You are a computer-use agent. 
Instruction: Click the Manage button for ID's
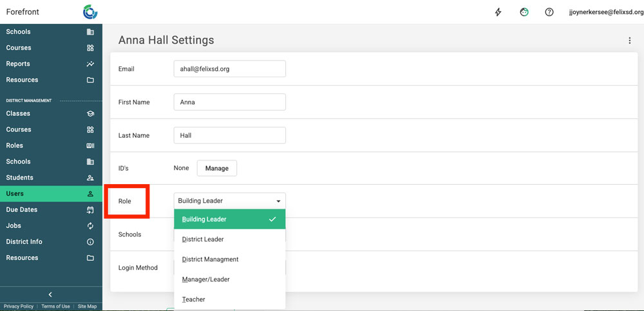point(216,168)
